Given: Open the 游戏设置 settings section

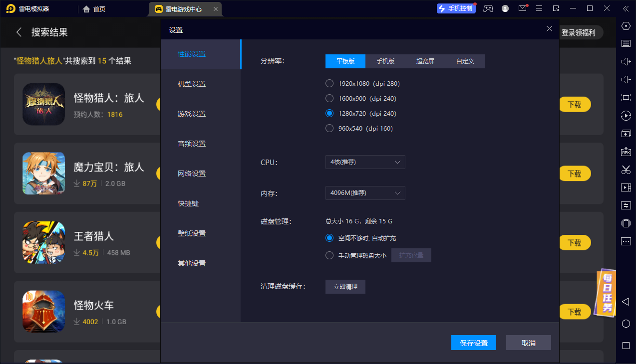Looking at the screenshot, I should point(192,114).
